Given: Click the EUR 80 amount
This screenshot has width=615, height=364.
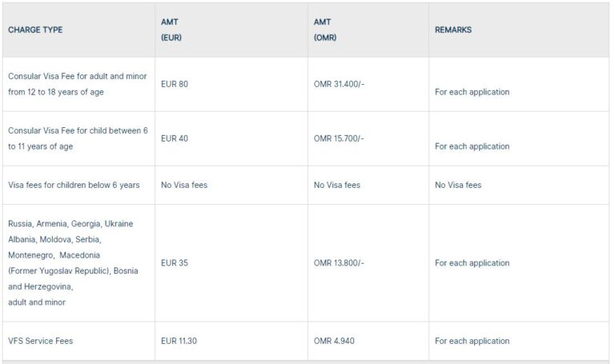Looking at the screenshot, I should click(x=175, y=83).
